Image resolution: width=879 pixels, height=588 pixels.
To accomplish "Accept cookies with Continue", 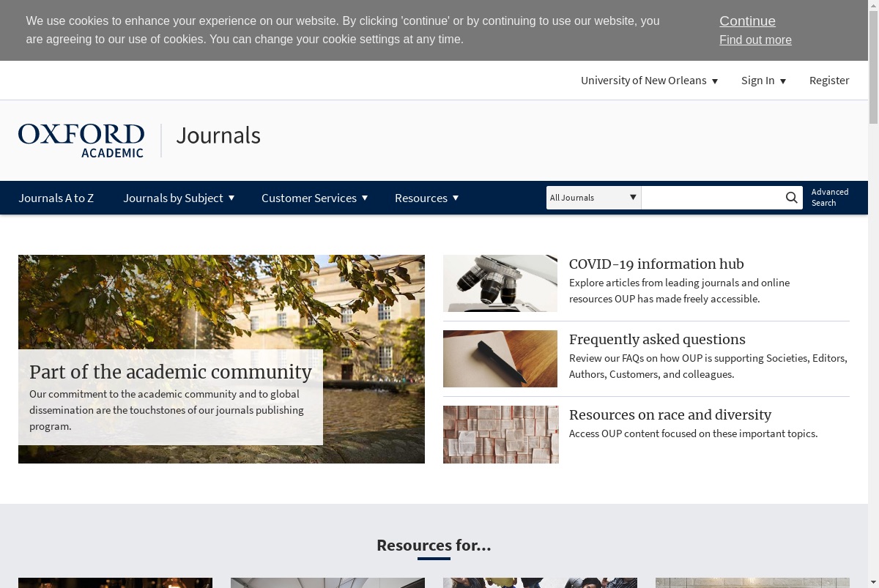I will [x=747, y=21].
